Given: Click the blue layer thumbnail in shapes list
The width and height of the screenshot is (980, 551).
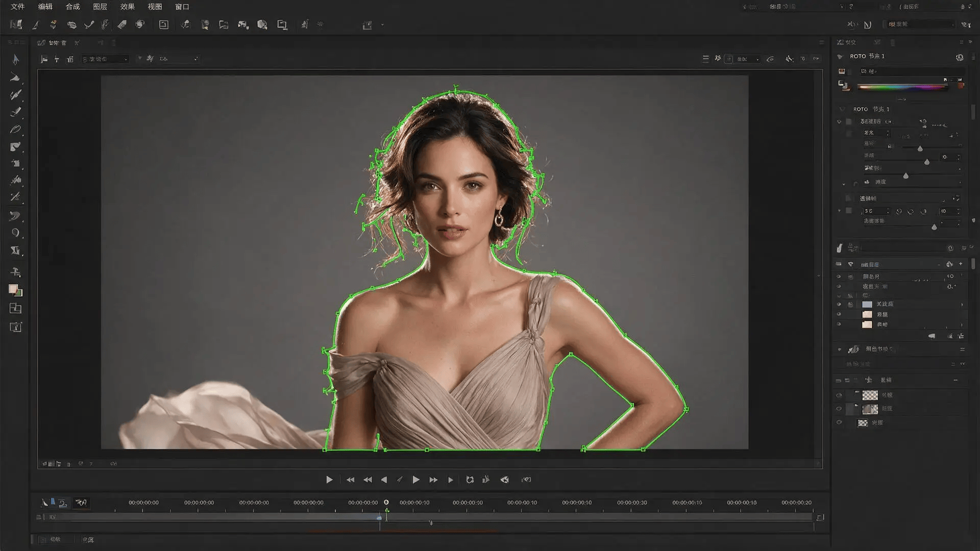Looking at the screenshot, I should point(867,304).
